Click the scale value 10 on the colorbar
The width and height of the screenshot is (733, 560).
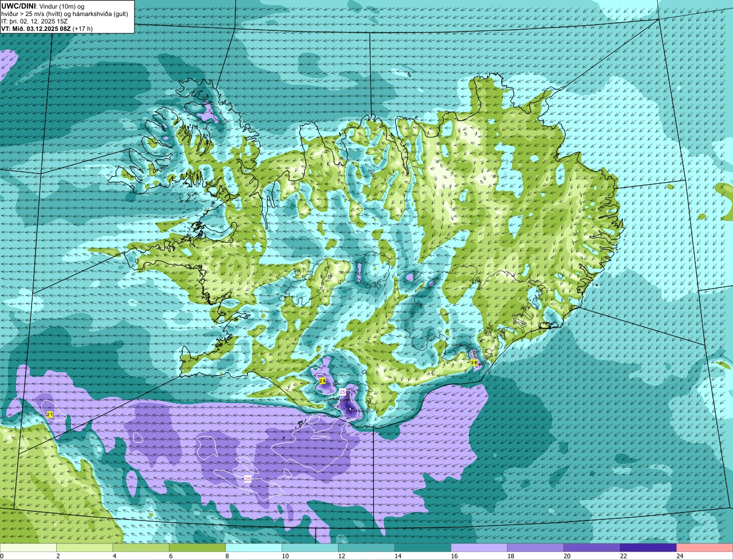285,556
